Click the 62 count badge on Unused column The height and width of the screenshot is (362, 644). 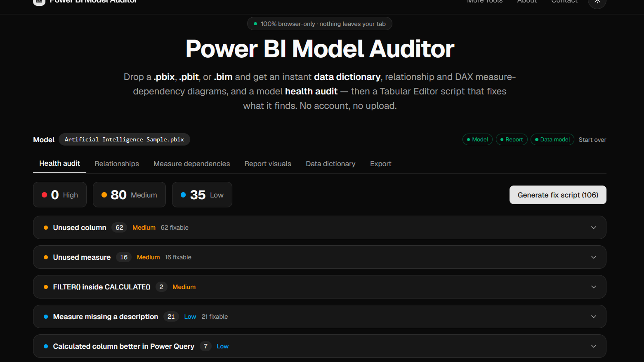click(119, 228)
